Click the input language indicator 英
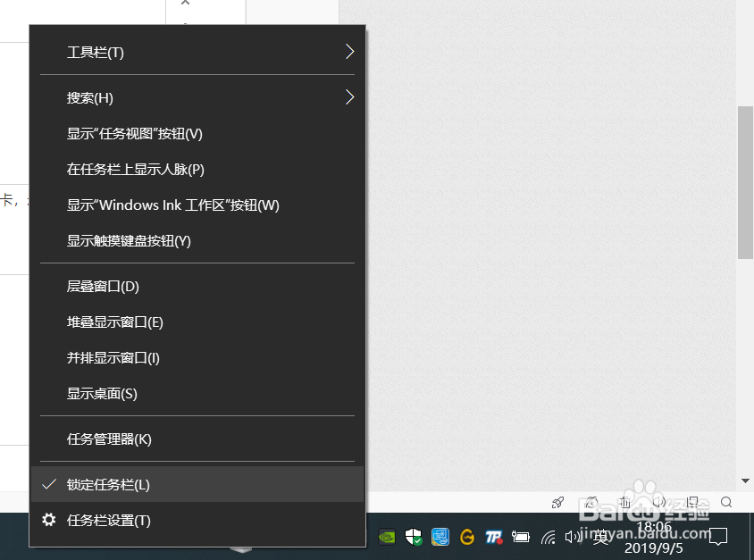754x560 pixels. pyautogui.click(x=600, y=537)
